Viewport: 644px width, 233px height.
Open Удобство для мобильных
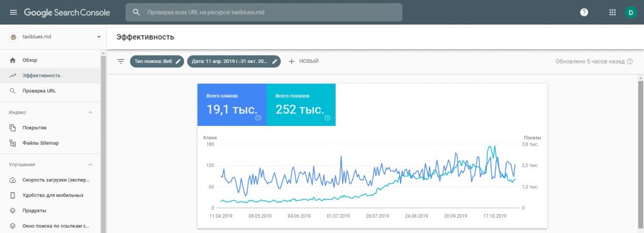pos(50,195)
